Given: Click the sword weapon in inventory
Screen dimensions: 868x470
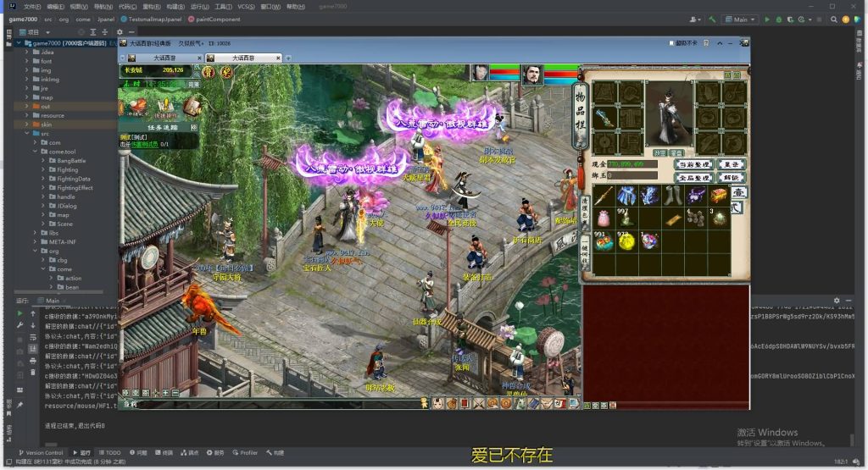Looking at the screenshot, I should 603,196.
